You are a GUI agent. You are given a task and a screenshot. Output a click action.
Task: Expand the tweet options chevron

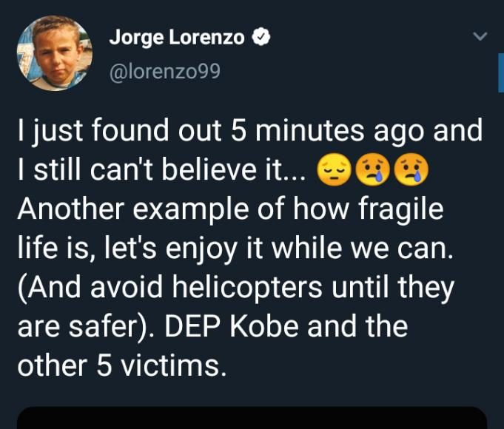click(x=480, y=37)
